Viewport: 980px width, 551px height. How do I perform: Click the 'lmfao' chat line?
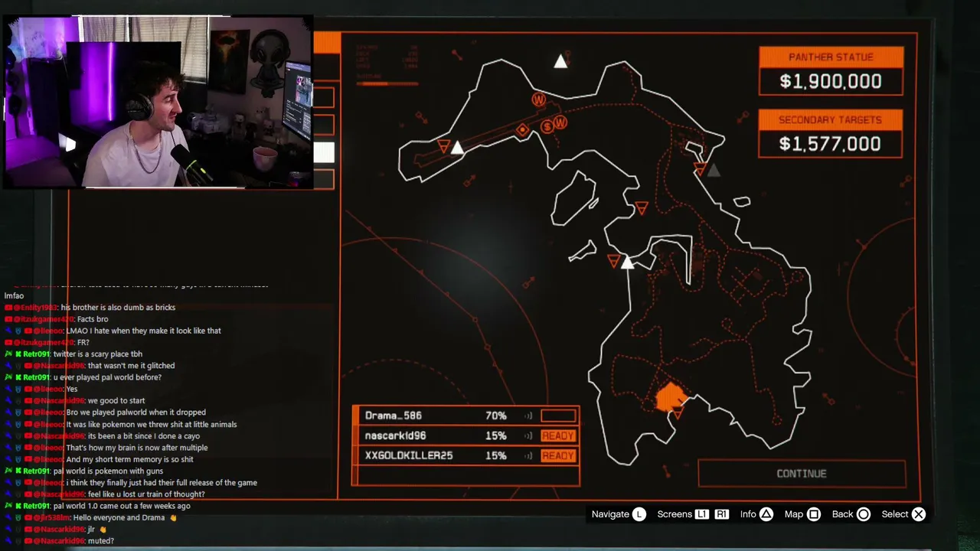pos(14,296)
